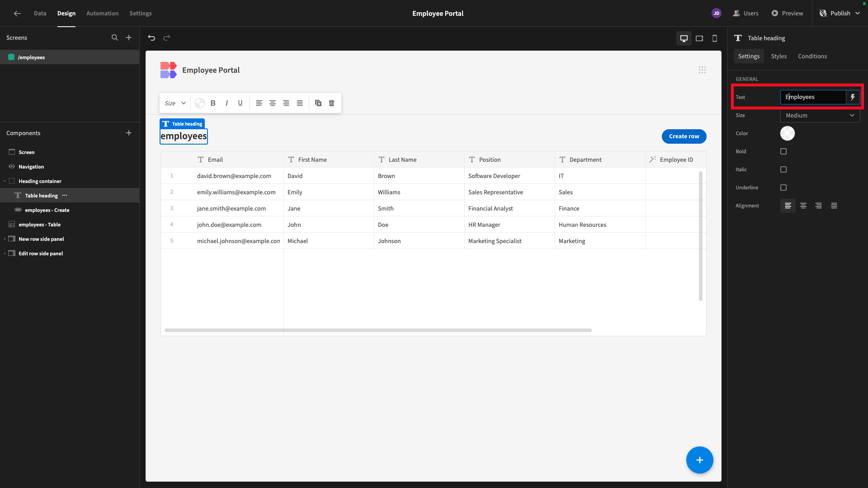Open lightning bolt bindings for Text

click(853, 97)
